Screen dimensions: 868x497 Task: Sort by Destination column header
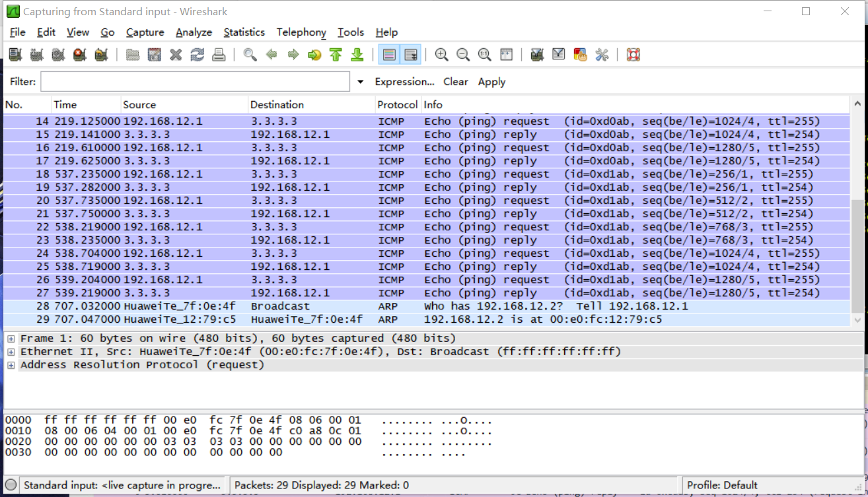coord(311,105)
